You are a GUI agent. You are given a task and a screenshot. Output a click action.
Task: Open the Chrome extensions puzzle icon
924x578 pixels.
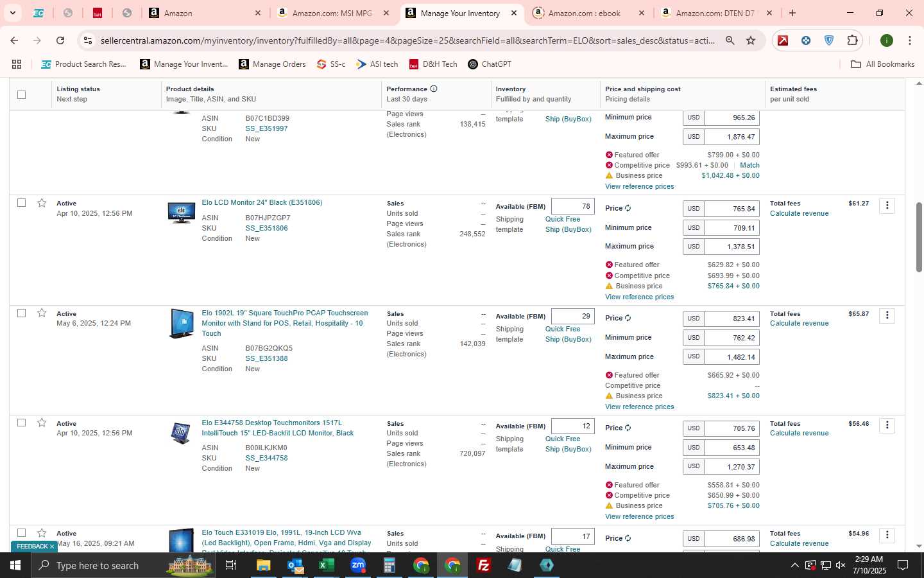coord(852,40)
